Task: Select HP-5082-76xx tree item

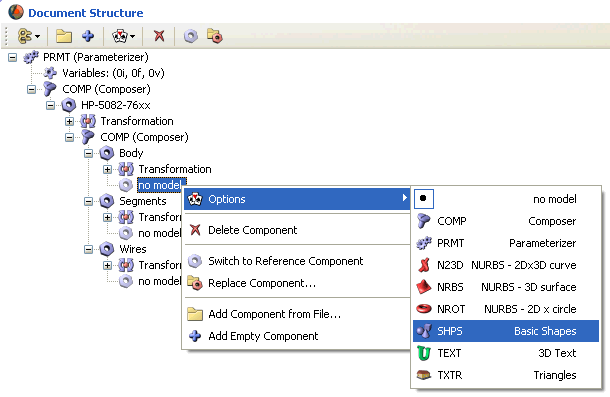Action: tap(116, 105)
